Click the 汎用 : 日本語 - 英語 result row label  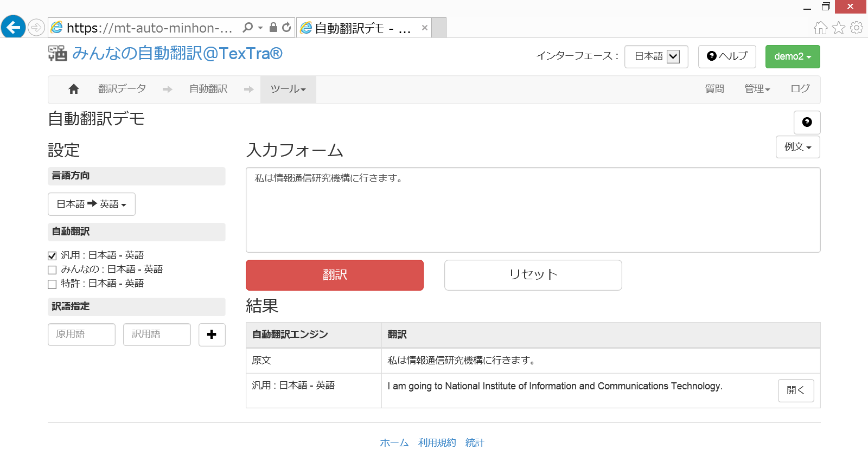click(293, 386)
